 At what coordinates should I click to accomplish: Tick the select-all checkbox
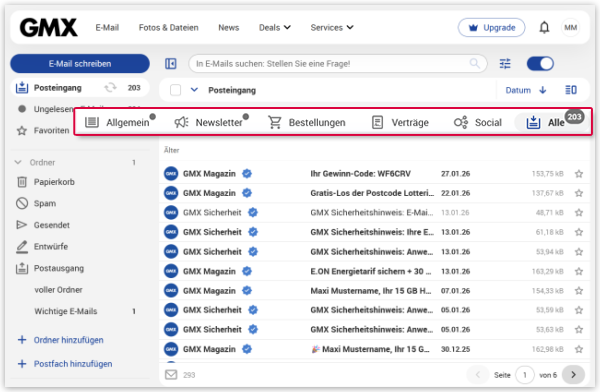tap(175, 90)
